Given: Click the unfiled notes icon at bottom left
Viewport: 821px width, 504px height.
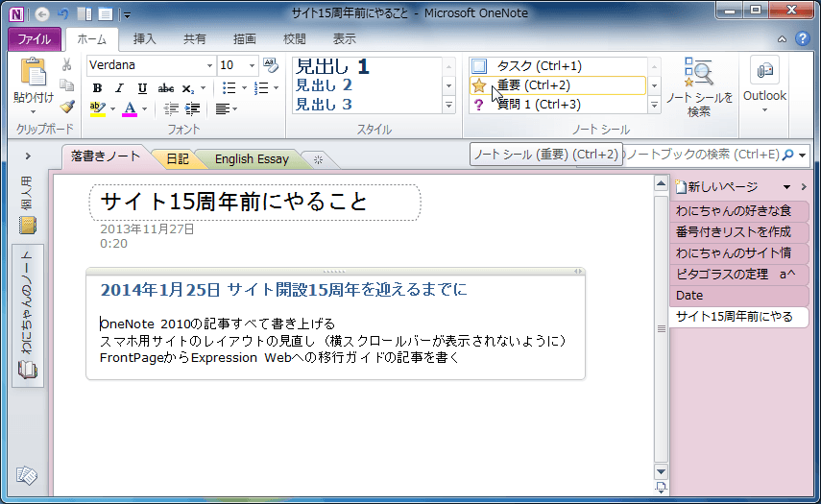Looking at the screenshot, I should click(x=27, y=475).
